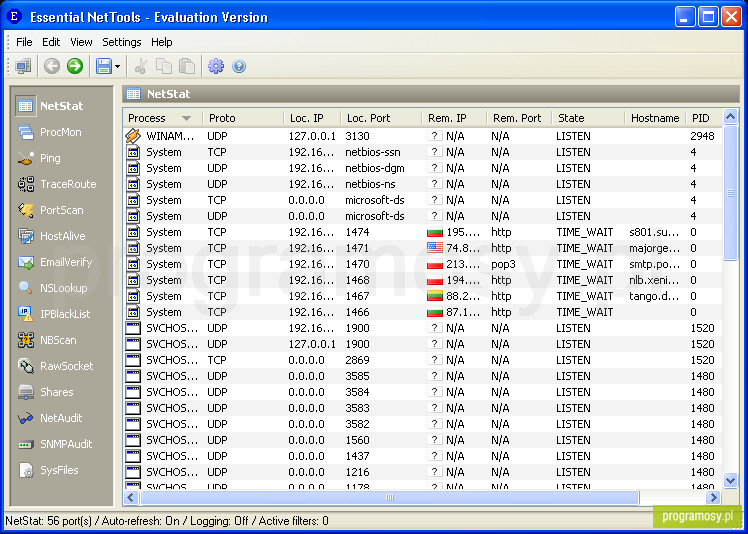Open the SysFiles editor

48,470
